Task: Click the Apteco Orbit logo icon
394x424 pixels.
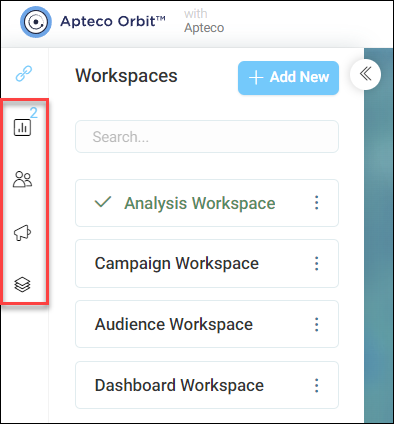Action: pyautogui.click(x=36, y=22)
